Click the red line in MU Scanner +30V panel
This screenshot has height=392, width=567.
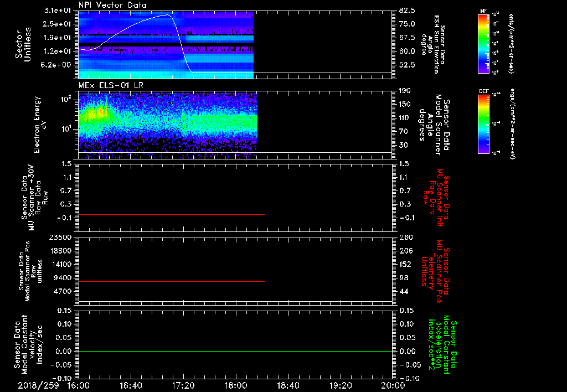(172, 214)
